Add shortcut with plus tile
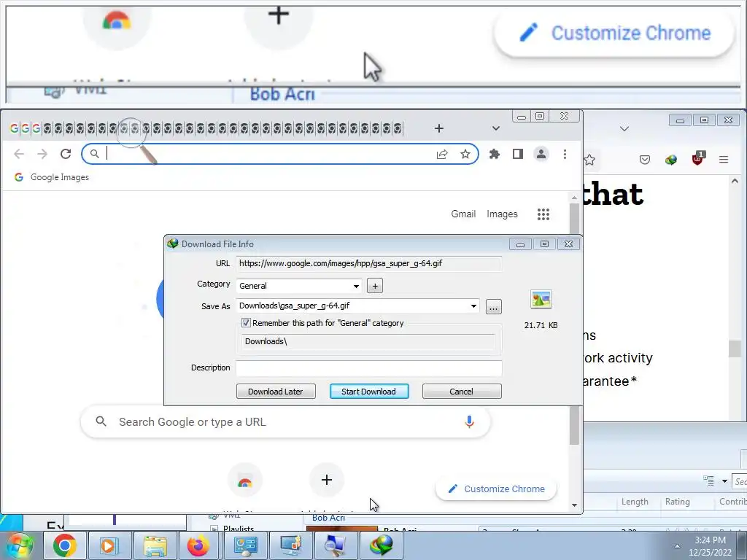747x560 pixels. [327, 480]
